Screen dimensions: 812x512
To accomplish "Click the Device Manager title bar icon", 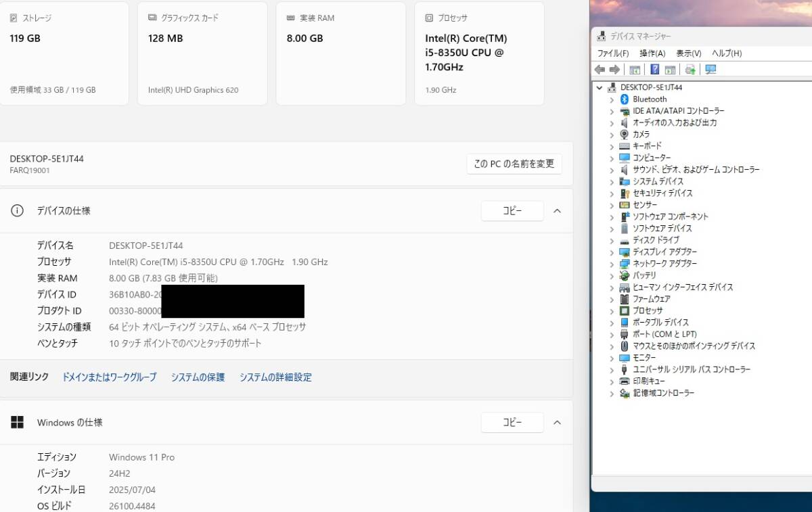I will (x=601, y=36).
